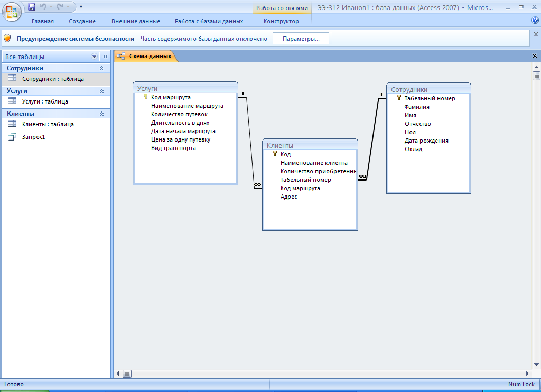Click the vertical scrollbar down arrow
The width and height of the screenshot is (541, 392).
536,365
